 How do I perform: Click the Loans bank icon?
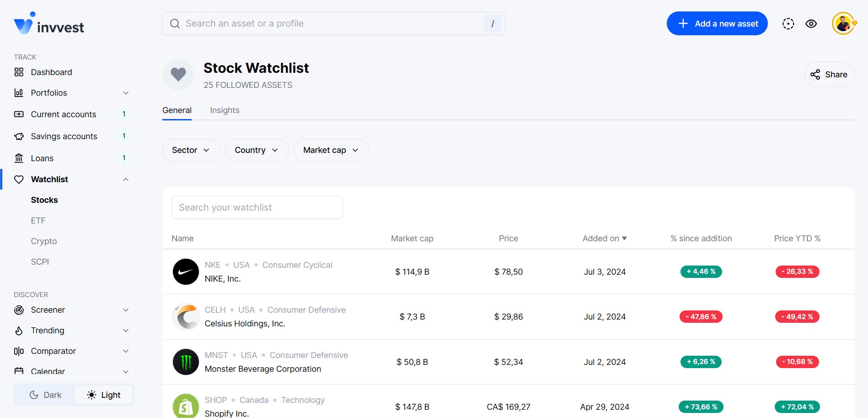point(19,158)
